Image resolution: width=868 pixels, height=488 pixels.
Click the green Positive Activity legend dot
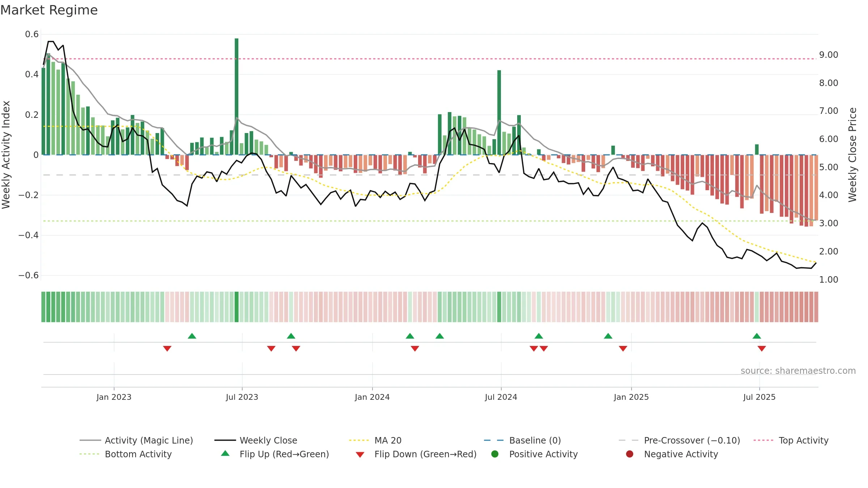click(x=495, y=454)
